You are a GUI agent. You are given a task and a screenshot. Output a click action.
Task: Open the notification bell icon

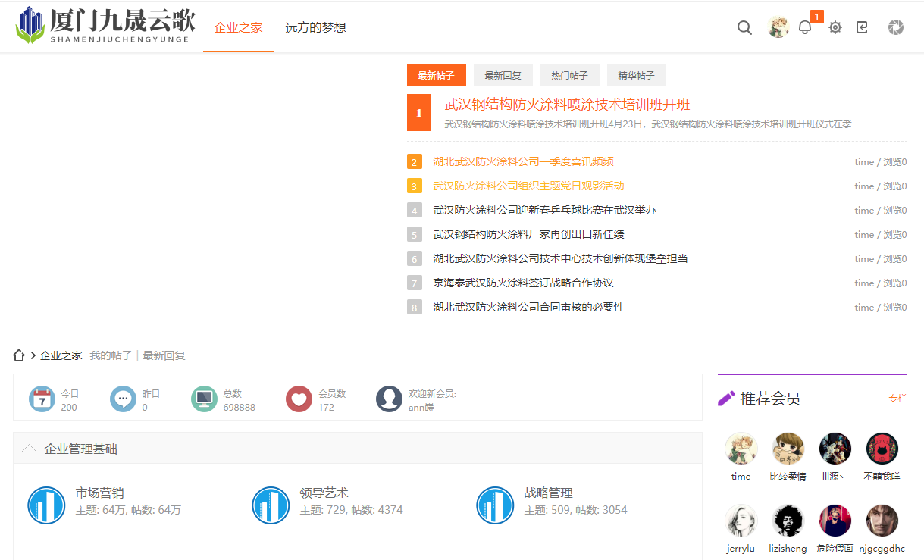point(805,28)
